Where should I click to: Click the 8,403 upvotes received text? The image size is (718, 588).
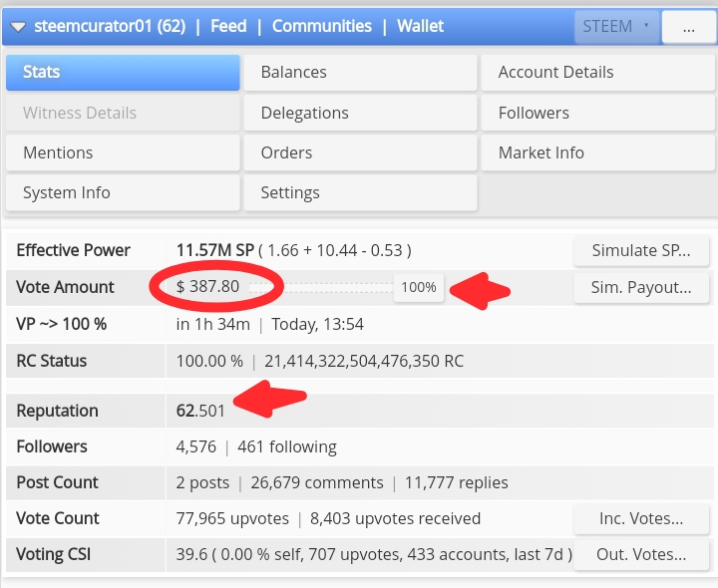point(396,518)
